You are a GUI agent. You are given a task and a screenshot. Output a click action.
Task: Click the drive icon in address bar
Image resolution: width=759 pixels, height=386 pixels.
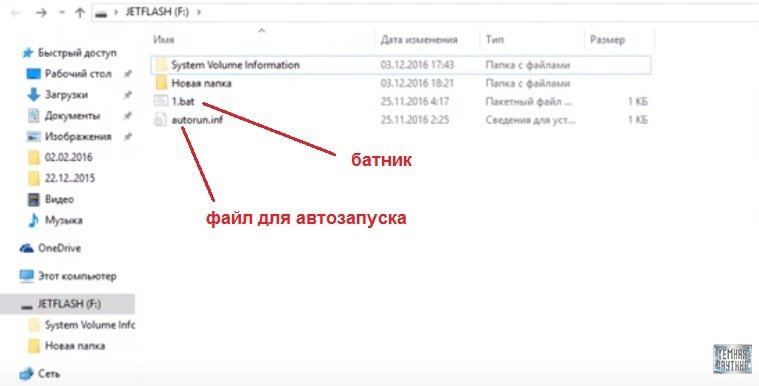click(x=101, y=13)
